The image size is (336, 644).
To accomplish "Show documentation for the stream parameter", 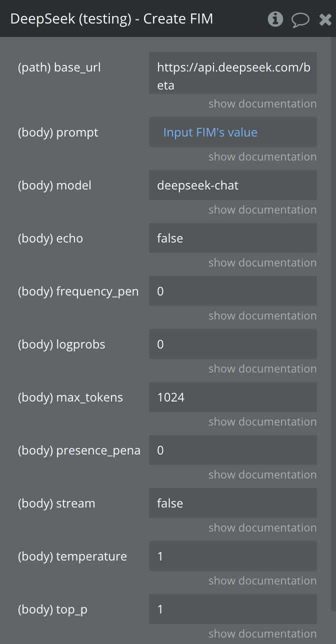I will pyautogui.click(x=262, y=528).
